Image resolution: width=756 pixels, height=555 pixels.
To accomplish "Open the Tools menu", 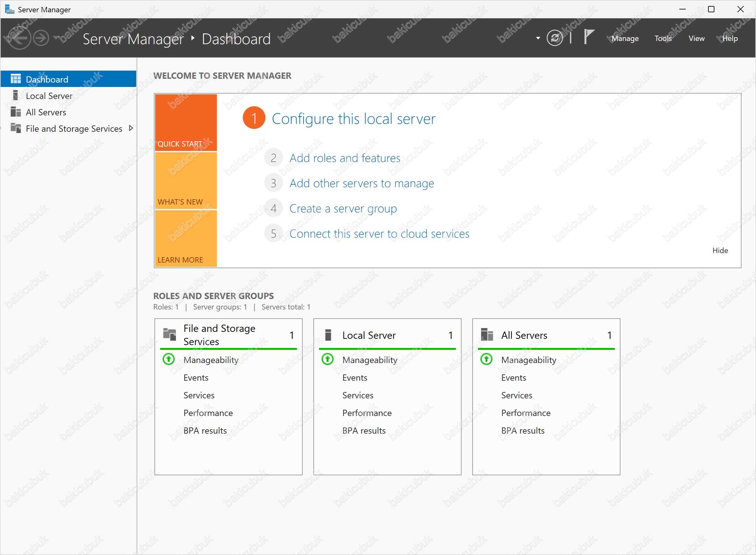I will 663,38.
